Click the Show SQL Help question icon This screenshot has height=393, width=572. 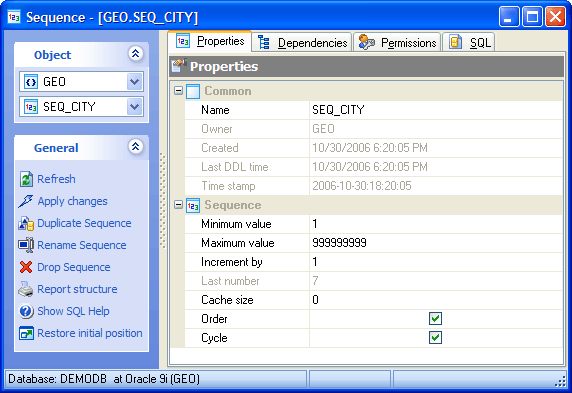coord(26,311)
